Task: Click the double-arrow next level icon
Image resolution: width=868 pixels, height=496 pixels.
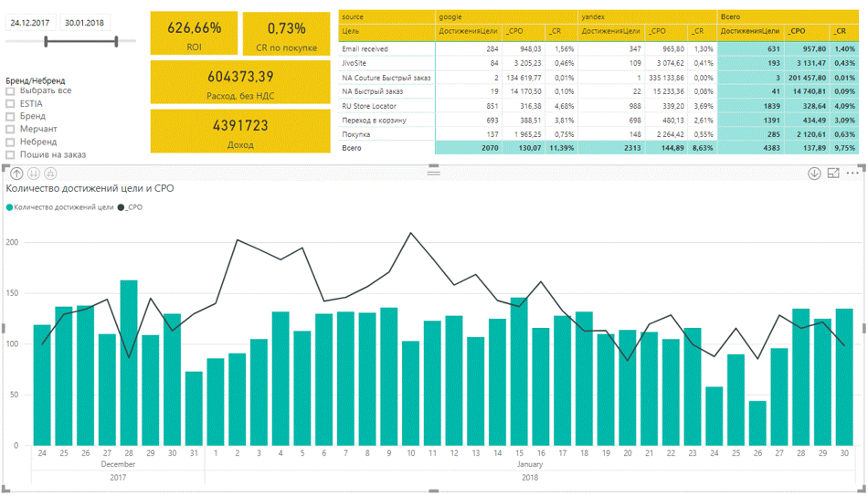Action: (x=34, y=174)
